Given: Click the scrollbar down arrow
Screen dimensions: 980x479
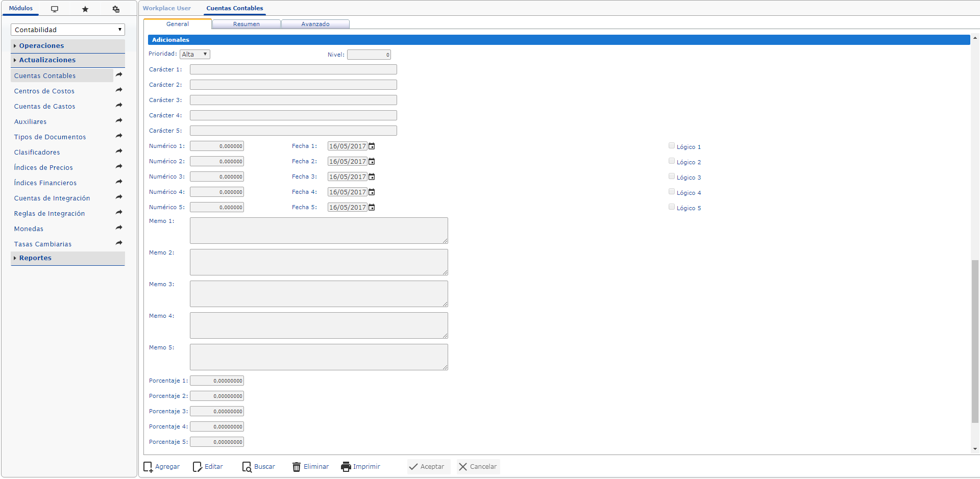Looking at the screenshot, I should point(975,449).
